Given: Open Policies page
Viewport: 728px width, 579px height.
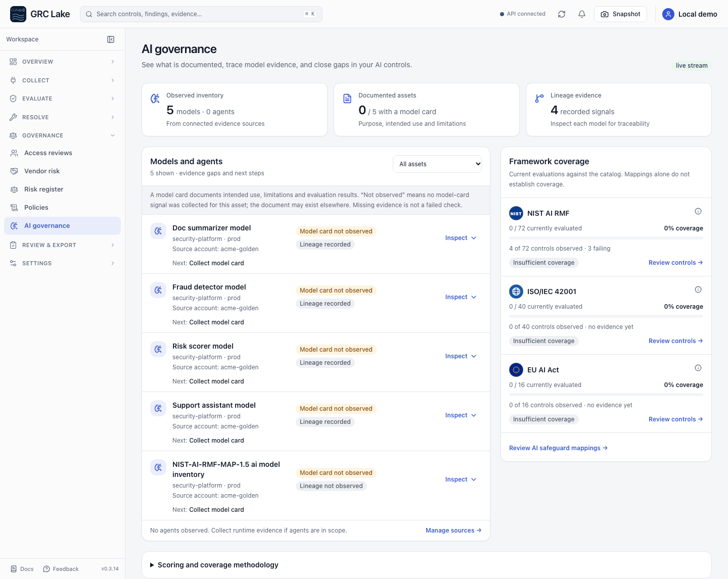Looking at the screenshot, I should pos(62,208).
